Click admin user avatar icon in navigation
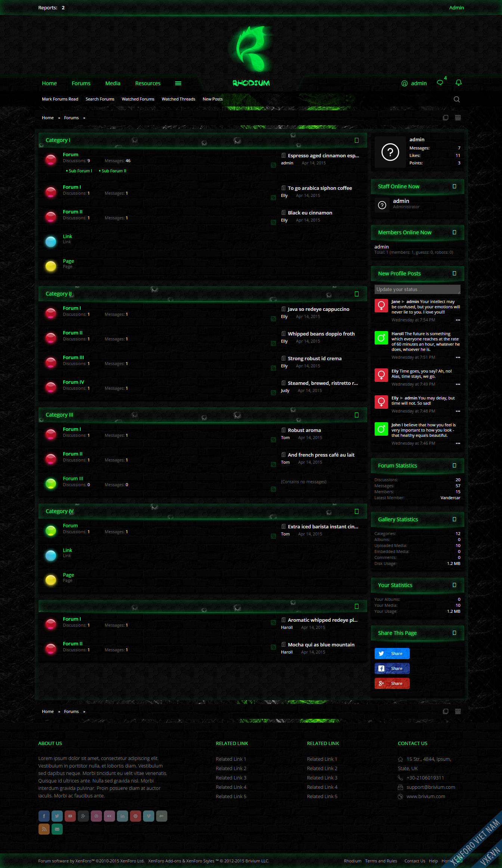This screenshot has width=502, height=868. coord(405,83)
